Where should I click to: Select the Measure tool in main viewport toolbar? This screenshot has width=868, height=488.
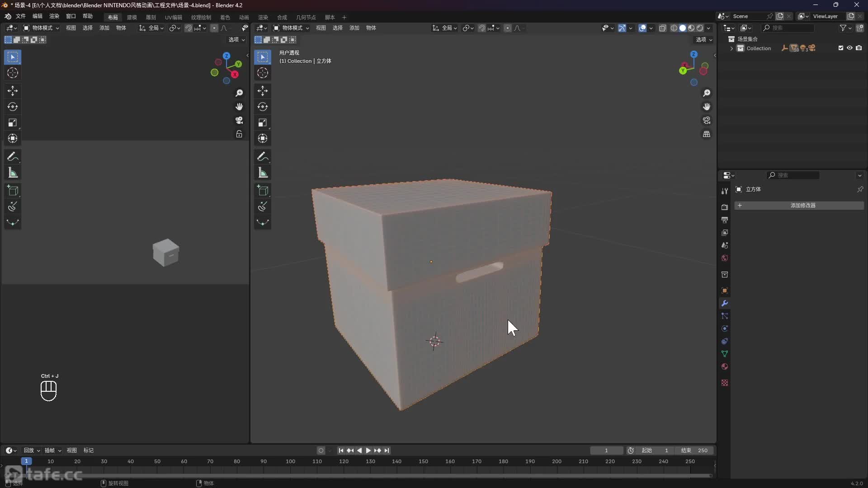click(x=263, y=173)
